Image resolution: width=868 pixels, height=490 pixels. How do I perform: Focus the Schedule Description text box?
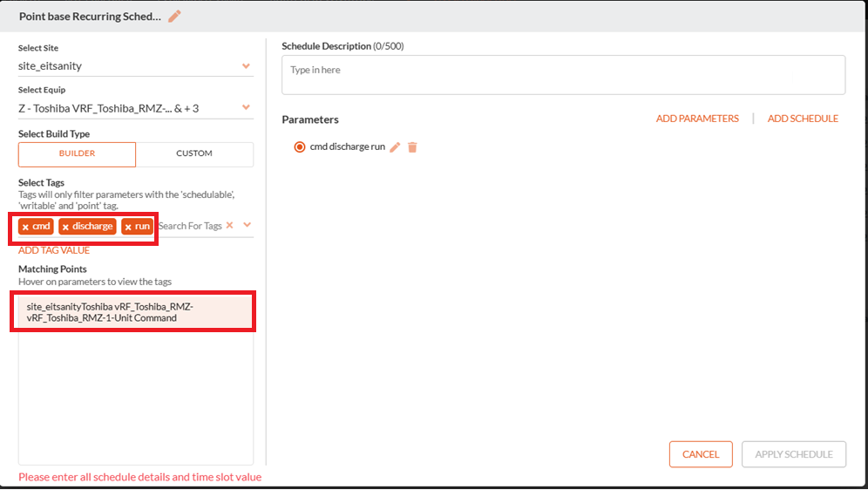tap(563, 75)
